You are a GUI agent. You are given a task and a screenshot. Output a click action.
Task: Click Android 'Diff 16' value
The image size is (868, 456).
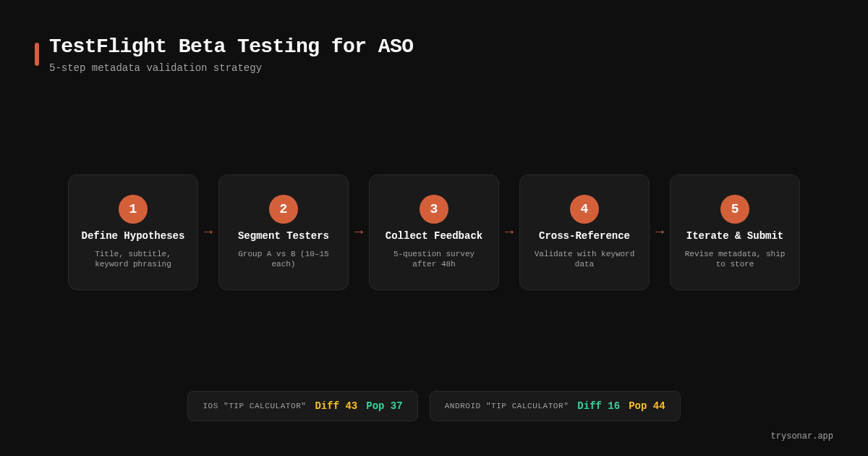[598, 406]
